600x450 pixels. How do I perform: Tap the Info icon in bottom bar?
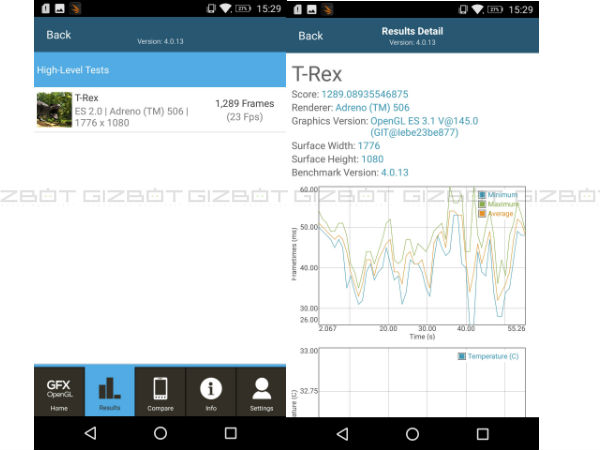[210, 391]
